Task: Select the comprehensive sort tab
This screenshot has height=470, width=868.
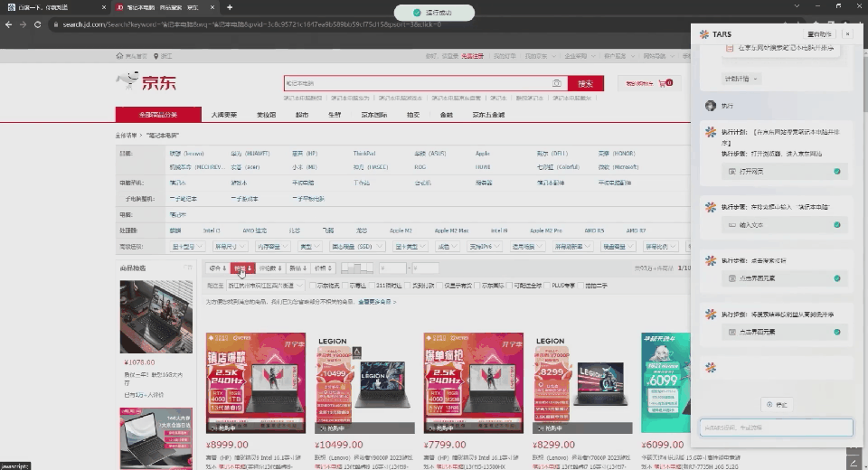Action: 217,268
